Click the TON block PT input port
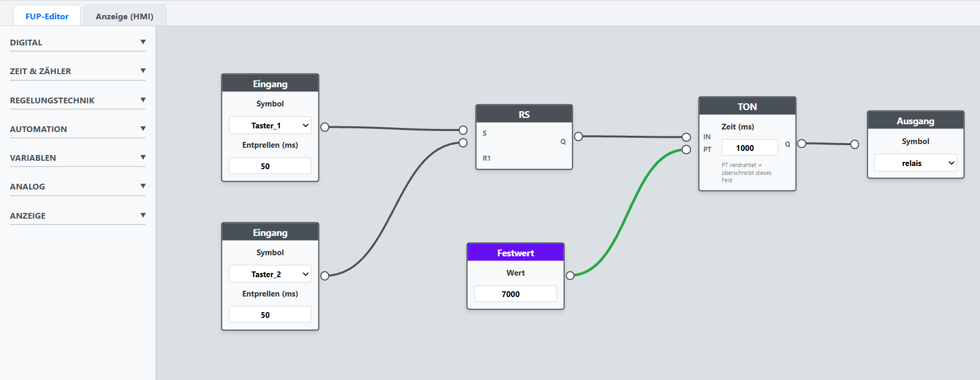980x380 pixels. click(687, 150)
